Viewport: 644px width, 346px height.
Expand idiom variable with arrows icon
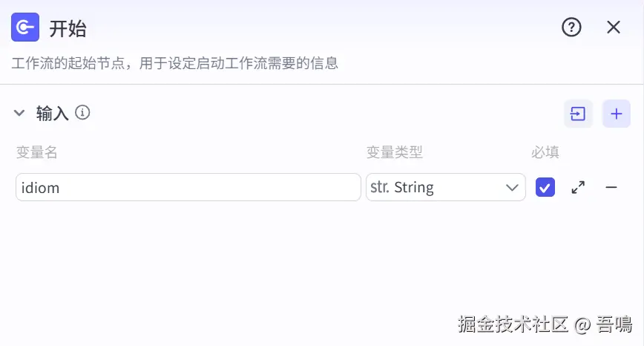(x=578, y=187)
